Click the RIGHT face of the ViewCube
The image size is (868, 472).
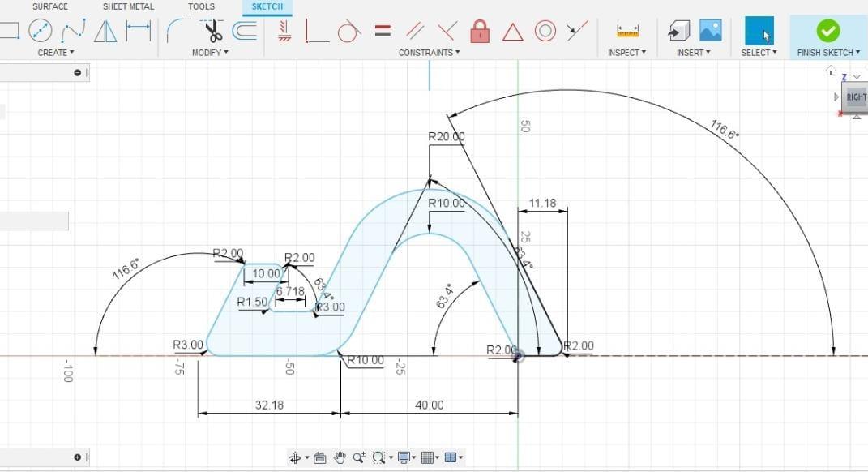point(855,97)
